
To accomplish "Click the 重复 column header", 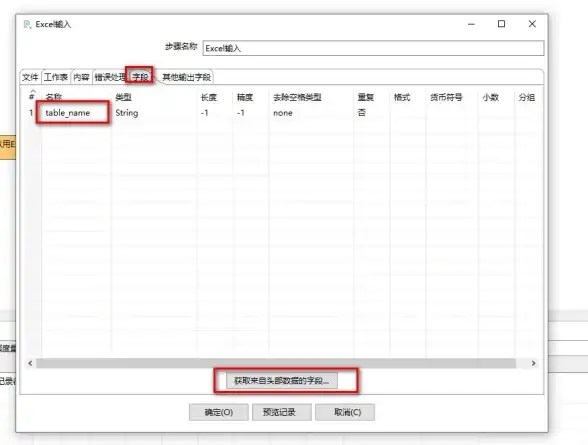I will [365, 97].
